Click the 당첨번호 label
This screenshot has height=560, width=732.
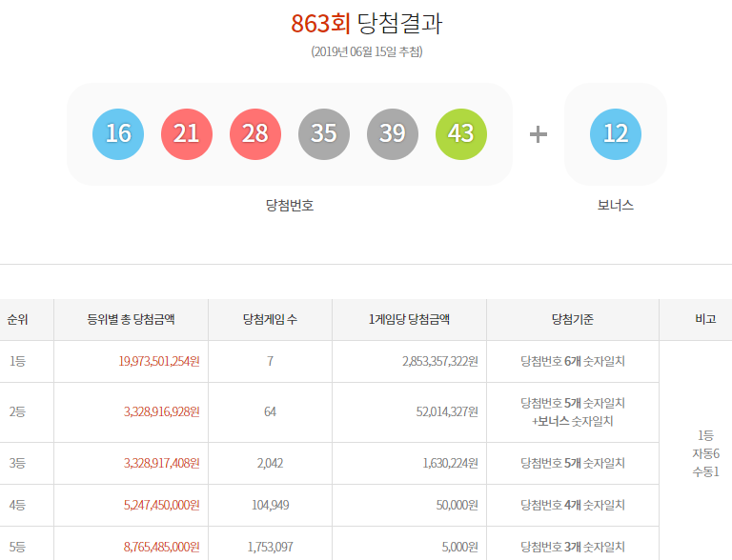(290, 206)
